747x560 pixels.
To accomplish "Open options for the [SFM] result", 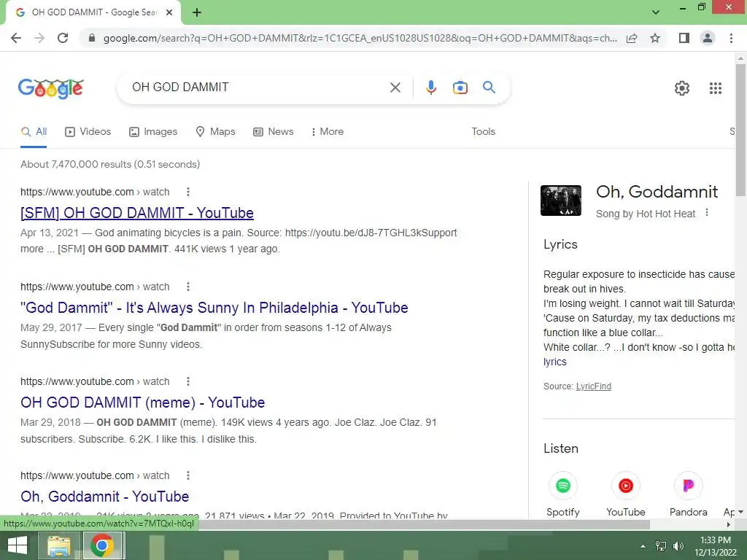I will coord(188,192).
